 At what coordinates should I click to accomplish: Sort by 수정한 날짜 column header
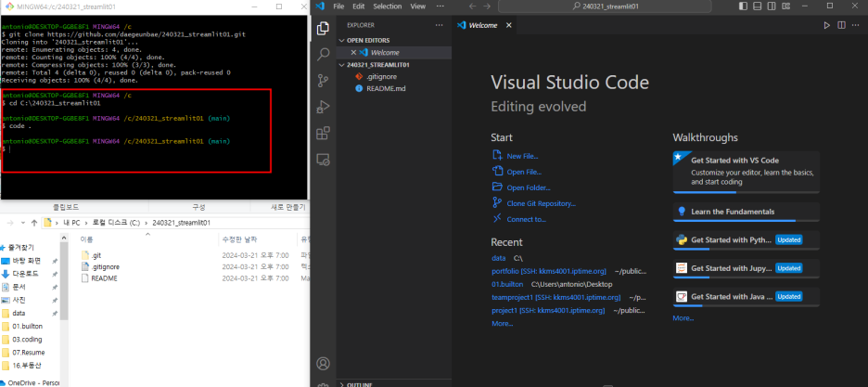point(239,239)
